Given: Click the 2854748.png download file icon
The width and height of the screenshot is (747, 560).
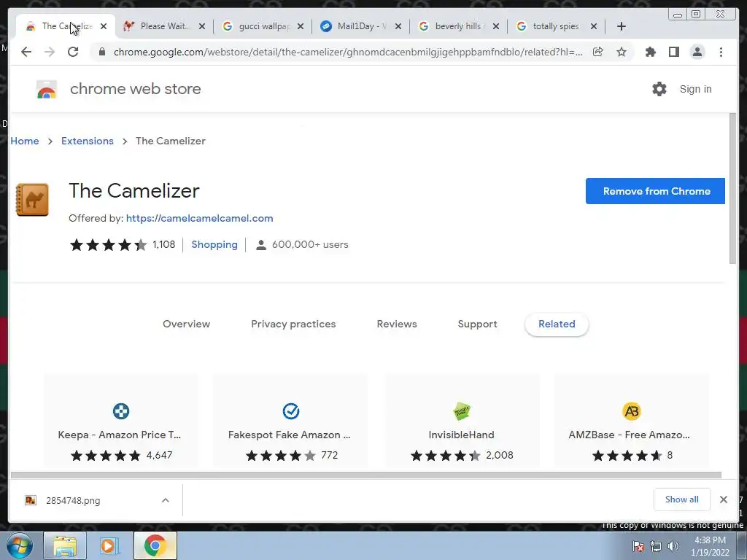Looking at the screenshot, I should (x=31, y=500).
